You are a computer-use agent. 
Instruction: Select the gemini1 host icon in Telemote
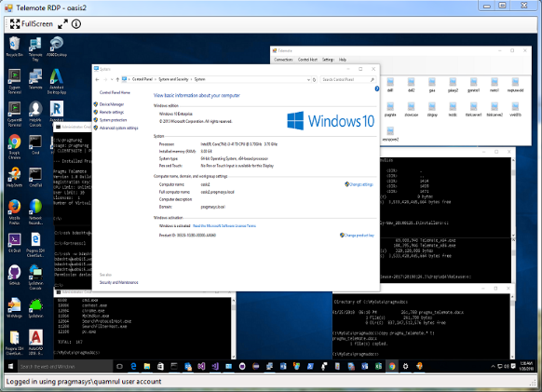(474, 85)
